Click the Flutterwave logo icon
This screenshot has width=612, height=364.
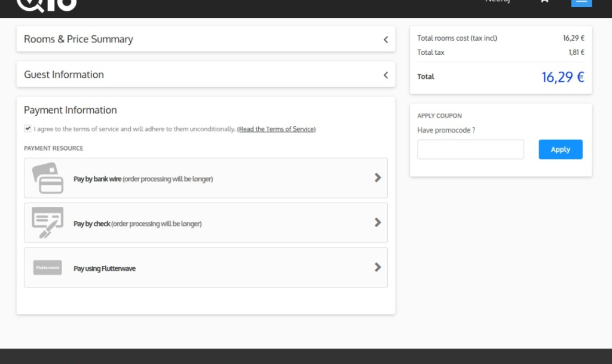click(x=48, y=268)
